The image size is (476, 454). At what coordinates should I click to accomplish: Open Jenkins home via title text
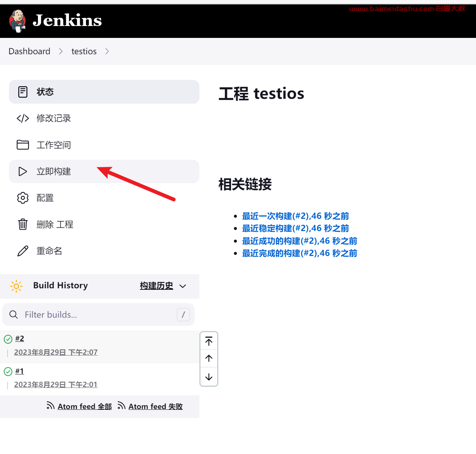coord(67,20)
